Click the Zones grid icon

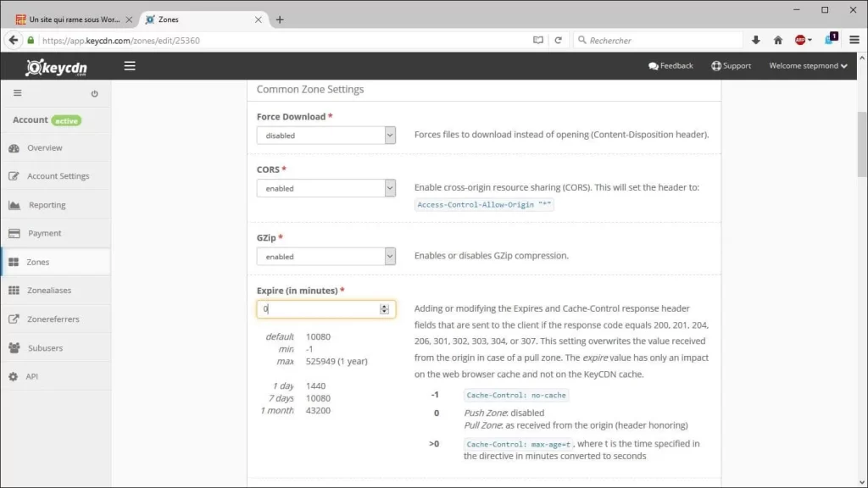coord(14,262)
